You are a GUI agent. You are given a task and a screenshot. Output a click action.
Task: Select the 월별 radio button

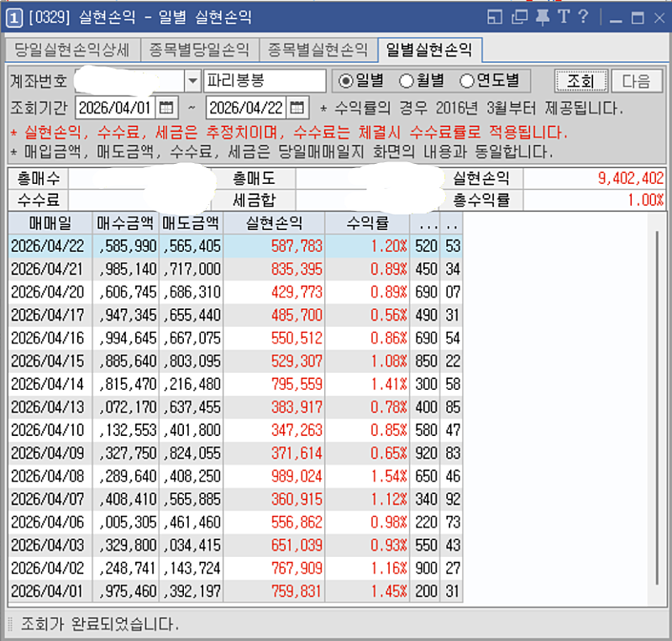(407, 81)
